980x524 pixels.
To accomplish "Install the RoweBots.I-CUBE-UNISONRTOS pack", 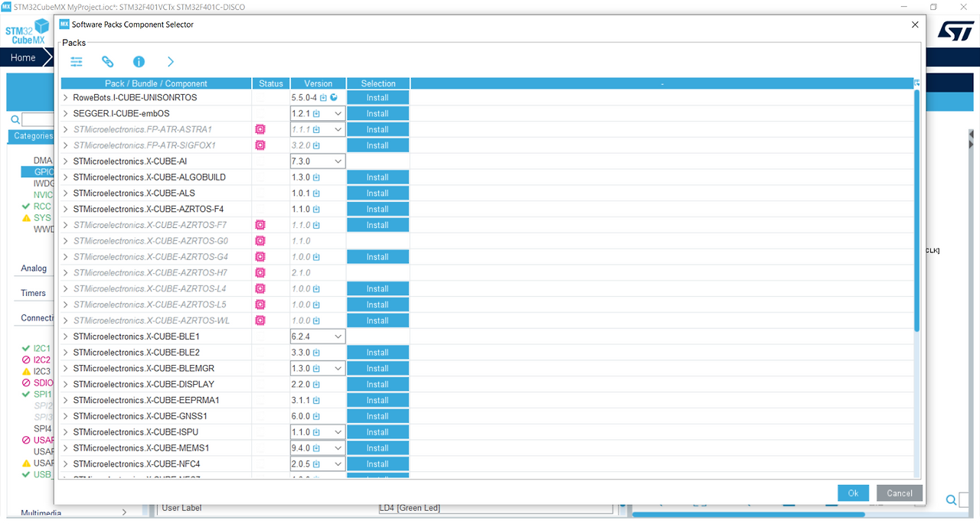I will pos(377,98).
